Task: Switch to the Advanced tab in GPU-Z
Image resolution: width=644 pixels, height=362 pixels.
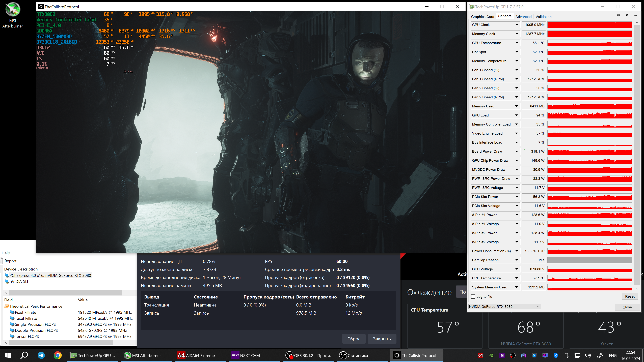Action: tap(523, 16)
